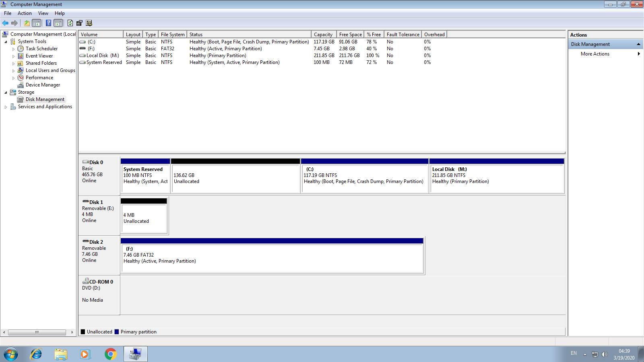Select Device Manager in the tree
The image size is (644, 362).
pyautogui.click(x=43, y=85)
